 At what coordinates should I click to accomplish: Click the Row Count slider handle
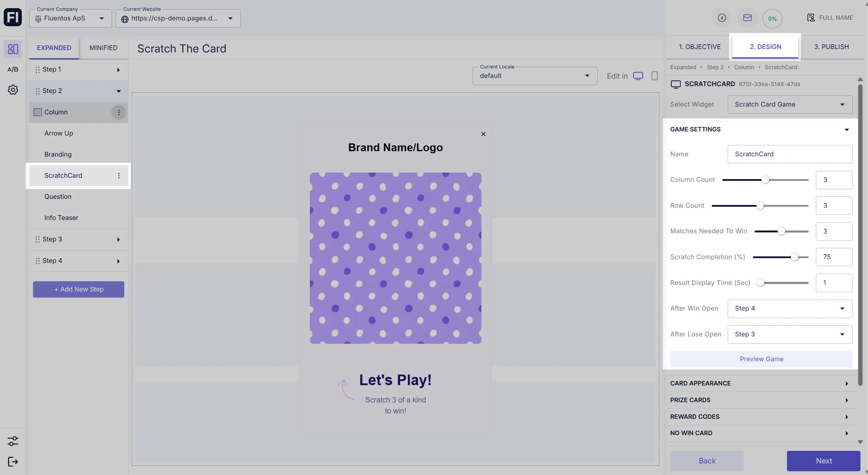pyautogui.click(x=760, y=206)
